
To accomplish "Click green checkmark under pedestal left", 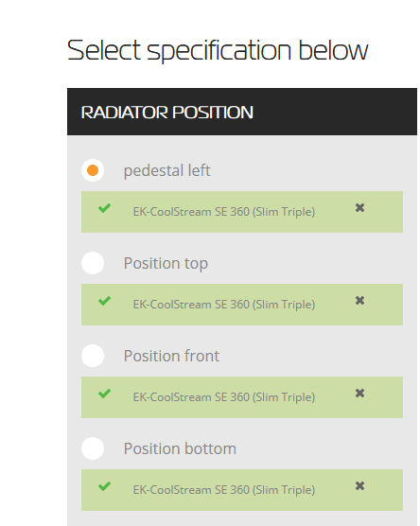I will pos(104,208).
